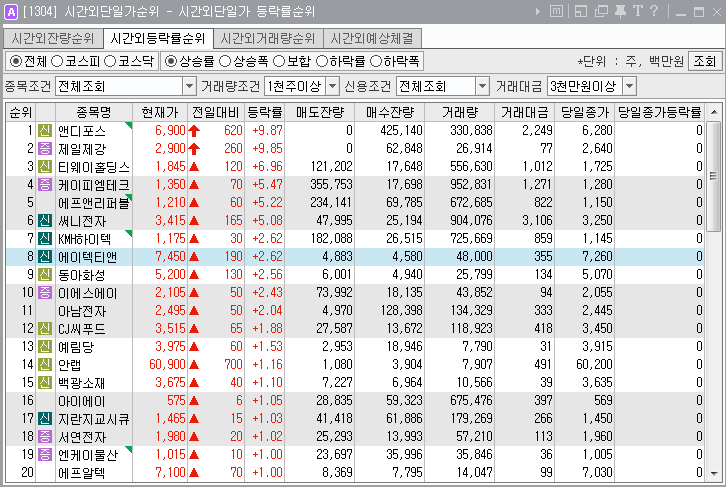Click the 신 badge on 써니전자 row
Image resolution: width=726 pixels, height=487 pixels.
click(45, 221)
